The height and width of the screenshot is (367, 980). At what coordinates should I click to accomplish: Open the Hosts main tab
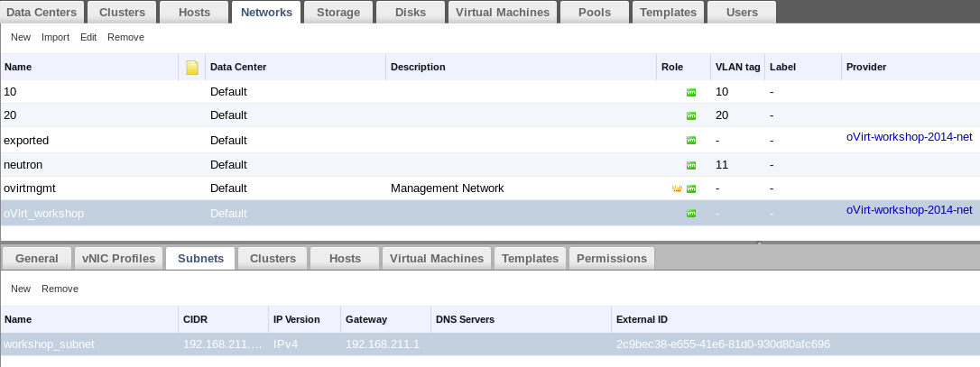pos(194,13)
